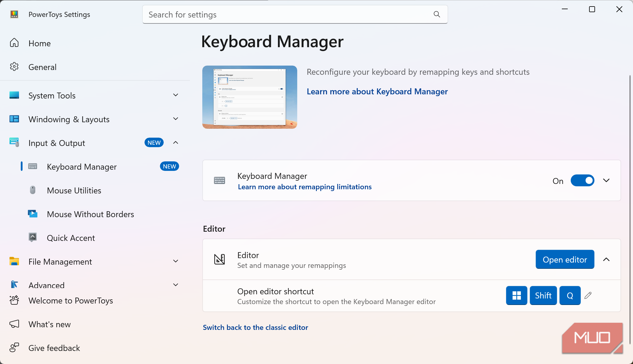Click the Q key shortcut button
The image size is (633, 364).
click(570, 295)
